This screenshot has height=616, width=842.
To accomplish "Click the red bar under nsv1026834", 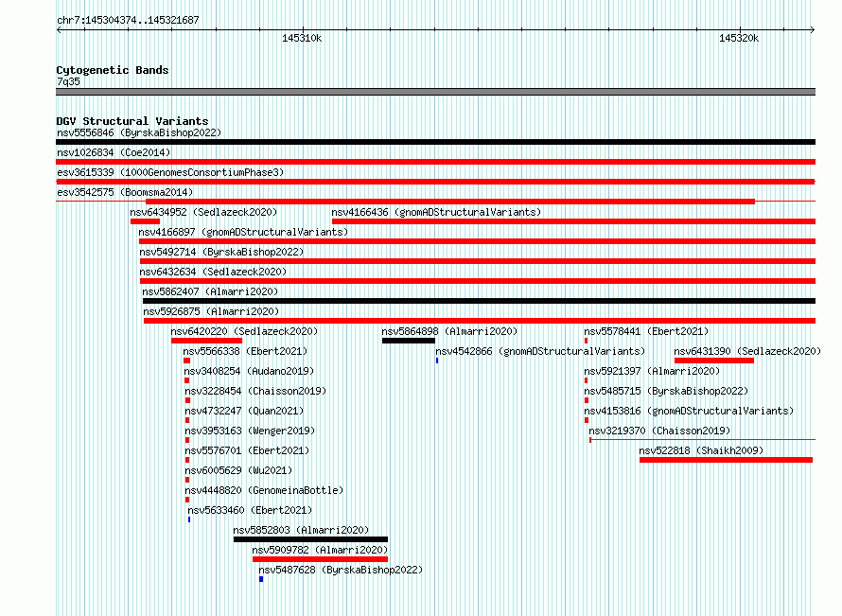I will coord(435,162).
